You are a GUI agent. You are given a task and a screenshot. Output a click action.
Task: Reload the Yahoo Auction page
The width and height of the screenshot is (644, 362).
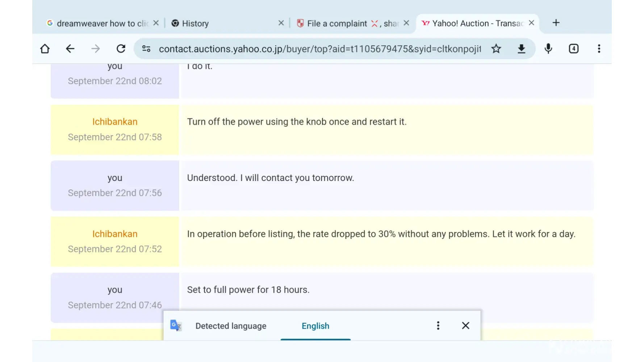121,49
